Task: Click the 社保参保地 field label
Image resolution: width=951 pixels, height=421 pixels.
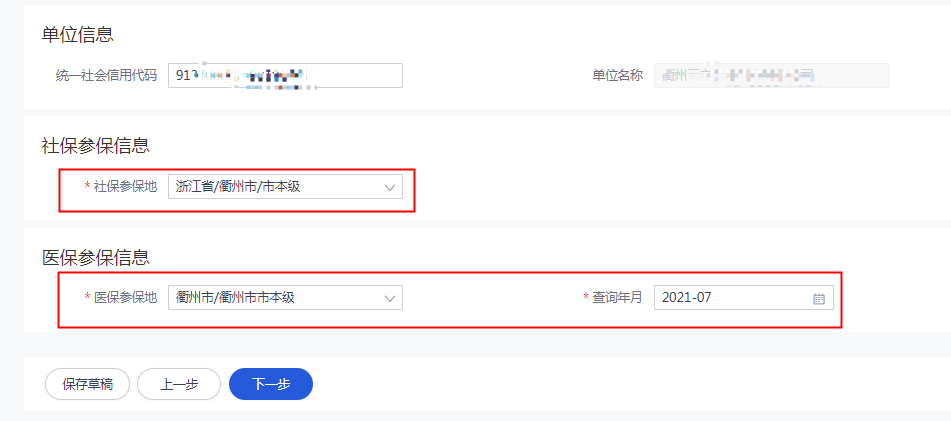Action: [125, 187]
